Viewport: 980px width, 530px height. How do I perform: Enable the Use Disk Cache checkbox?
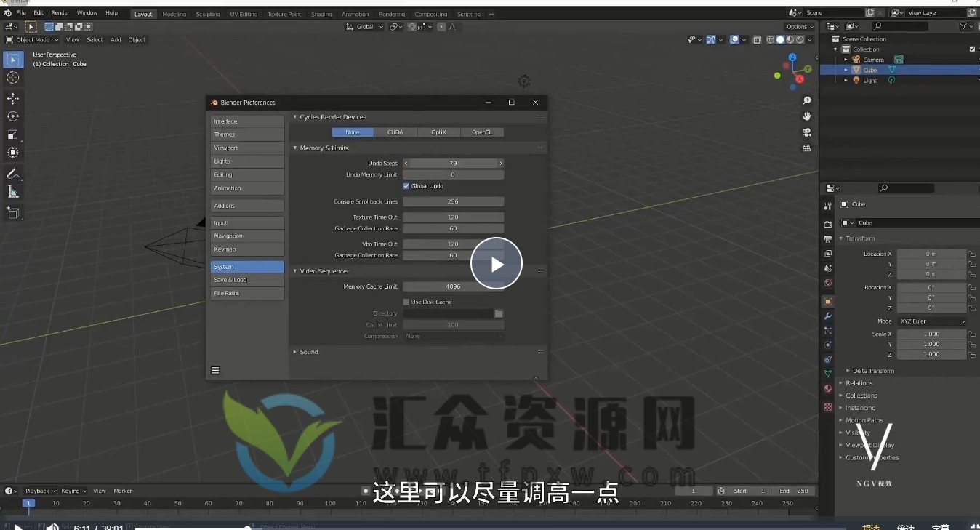tap(406, 302)
